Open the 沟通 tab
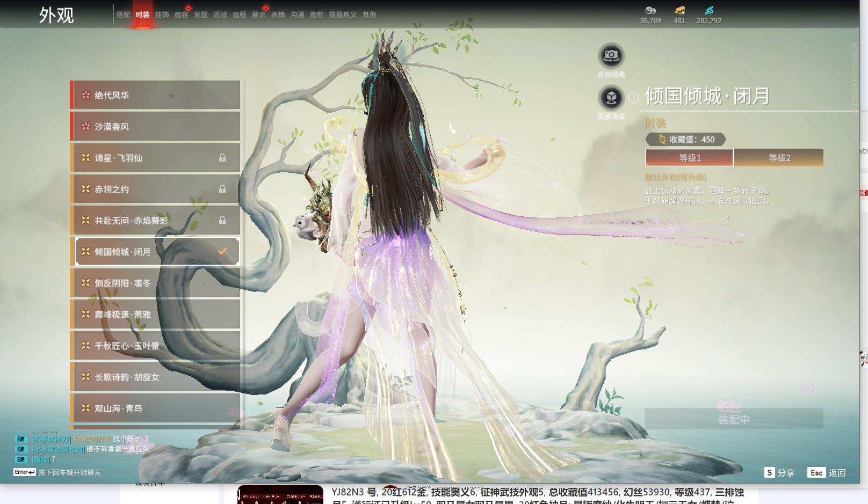This screenshot has width=868, height=504. 298,14
